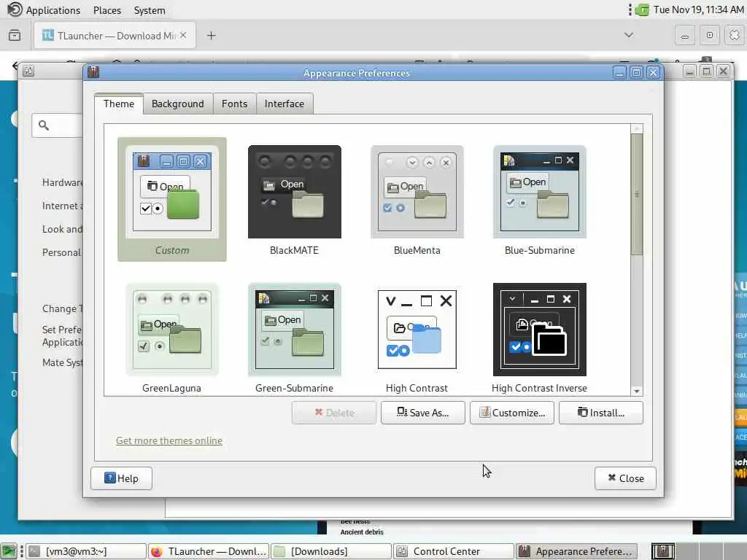
Task: Close the Appearance Preferences dialog
Action: coord(625,478)
